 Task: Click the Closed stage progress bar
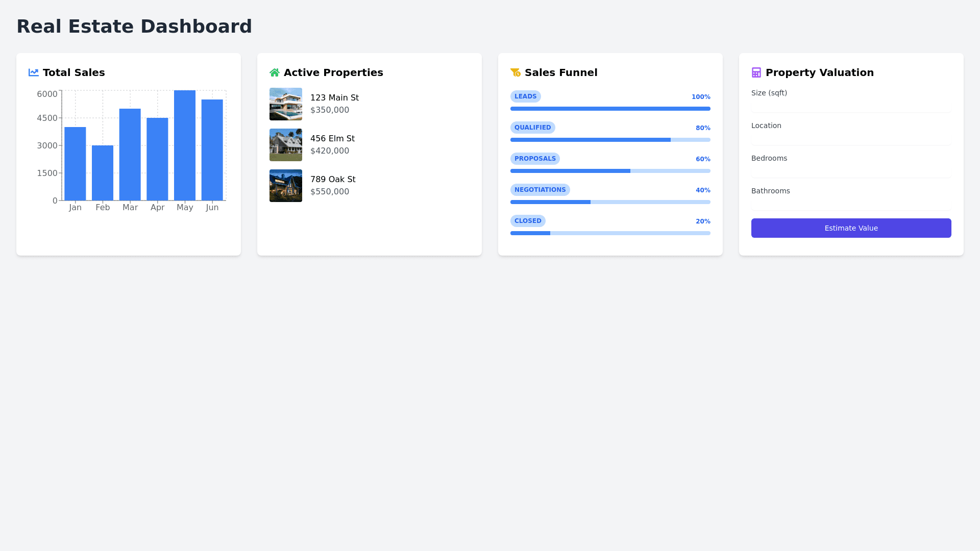[x=610, y=233]
